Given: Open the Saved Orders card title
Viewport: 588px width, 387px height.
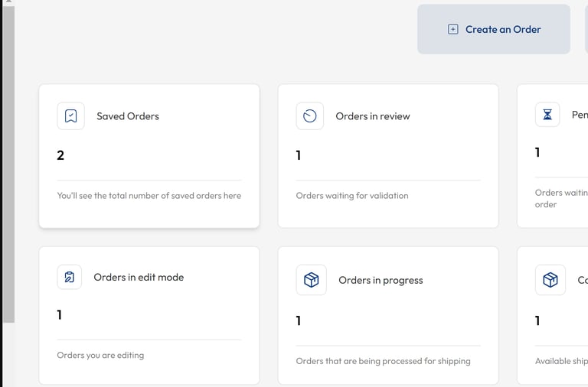Looking at the screenshot, I should (x=128, y=116).
